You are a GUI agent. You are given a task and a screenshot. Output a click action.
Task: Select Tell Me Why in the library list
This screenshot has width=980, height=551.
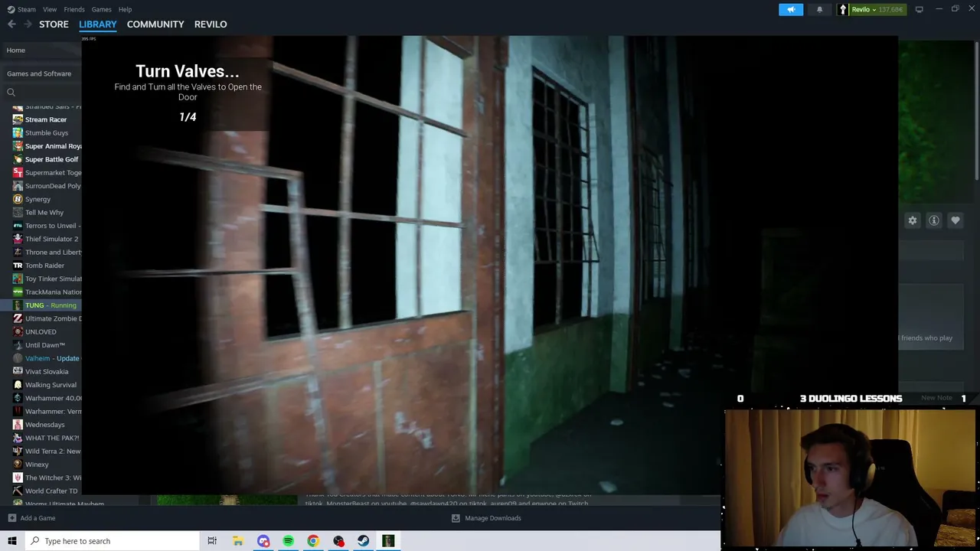(x=41, y=213)
